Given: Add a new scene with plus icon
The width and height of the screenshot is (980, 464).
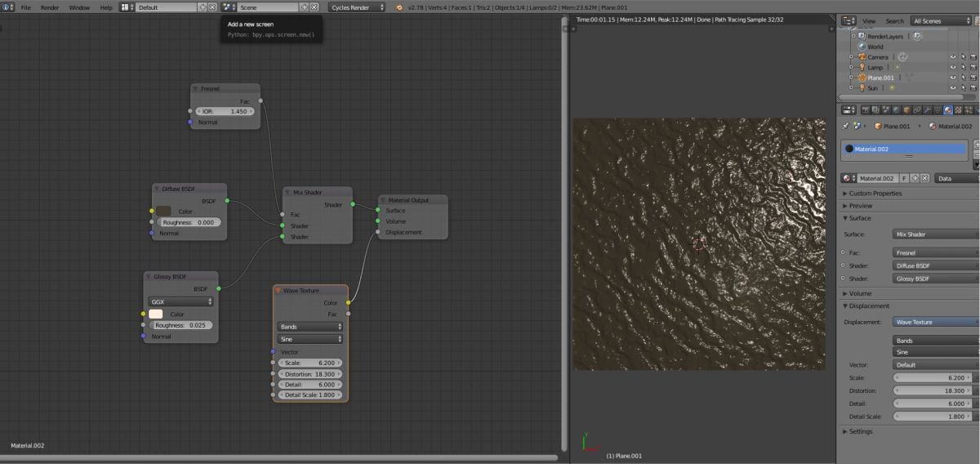Looking at the screenshot, I should click(x=304, y=7).
